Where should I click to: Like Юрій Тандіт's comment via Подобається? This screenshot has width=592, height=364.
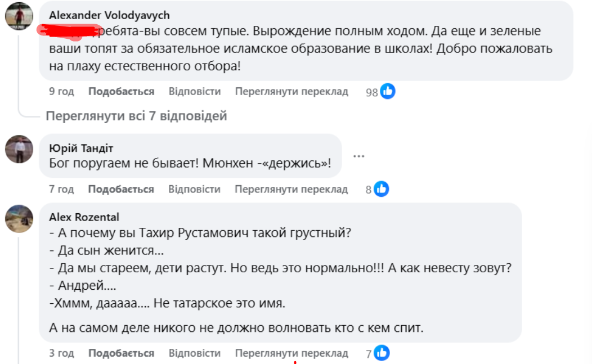[x=121, y=190]
